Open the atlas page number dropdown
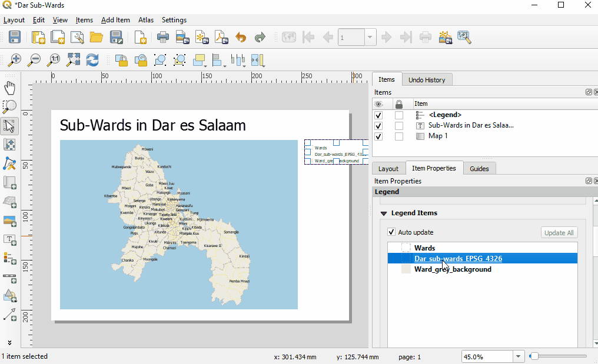The height and width of the screenshot is (364, 598). (370, 38)
